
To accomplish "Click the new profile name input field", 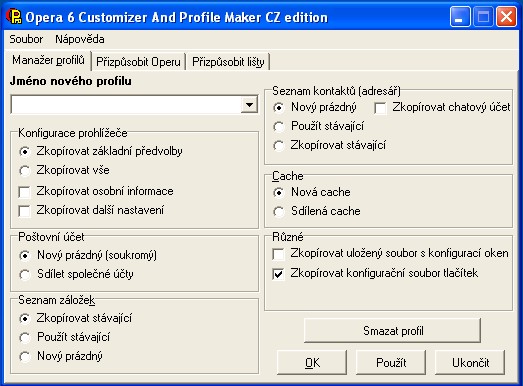I will click(126, 105).
